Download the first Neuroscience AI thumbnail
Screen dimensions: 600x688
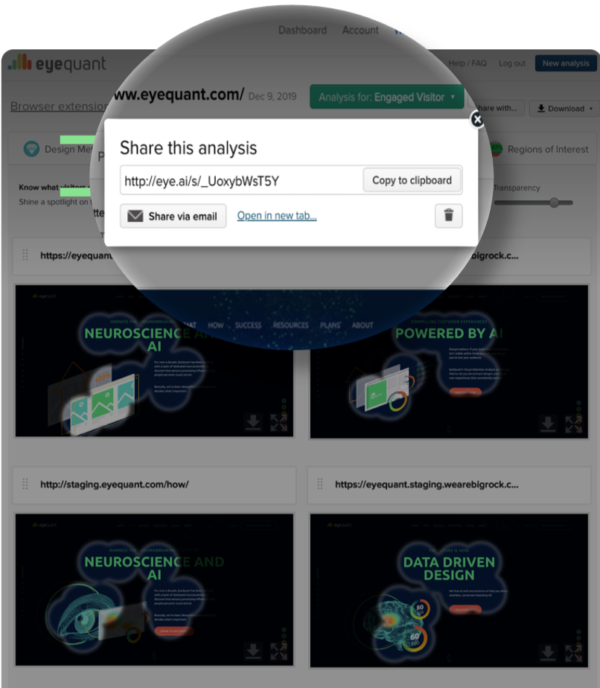point(253,422)
